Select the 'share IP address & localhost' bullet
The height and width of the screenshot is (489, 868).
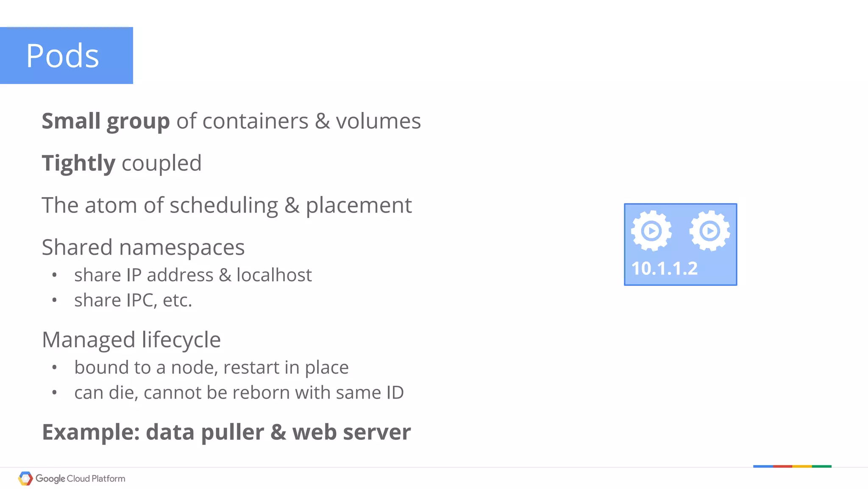pyautogui.click(x=193, y=275)
